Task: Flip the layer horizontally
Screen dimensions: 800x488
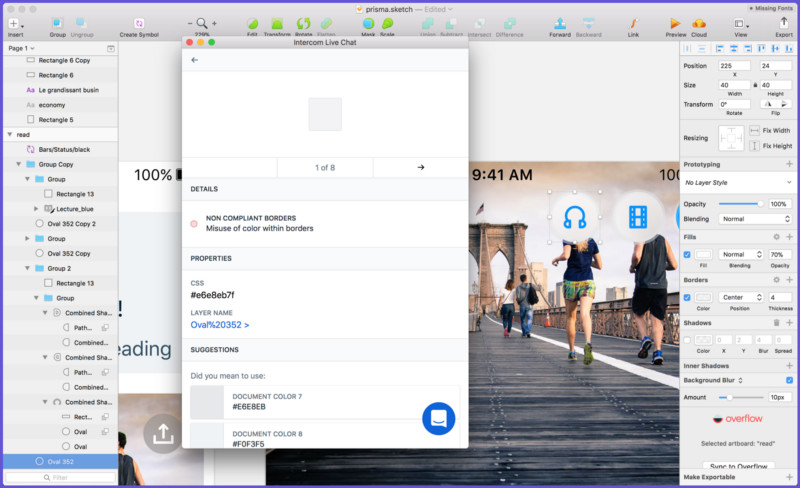Action: pyautogui.click(x=768, y=104)
